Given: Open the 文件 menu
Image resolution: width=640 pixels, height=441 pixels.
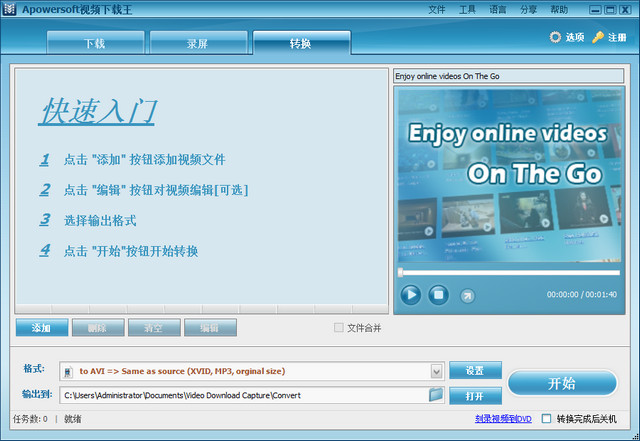Looking at the screenshot, I should point(437,10).
